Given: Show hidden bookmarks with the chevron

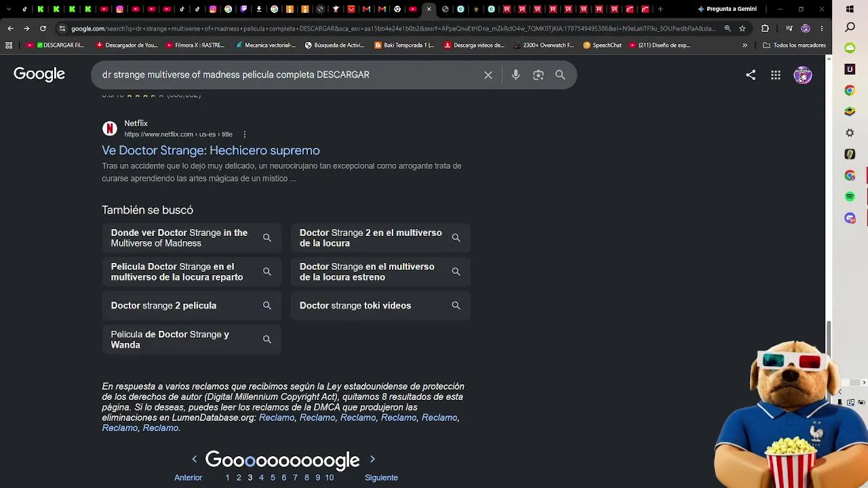Looking at the screenshot, I should (x=745, y=45).
